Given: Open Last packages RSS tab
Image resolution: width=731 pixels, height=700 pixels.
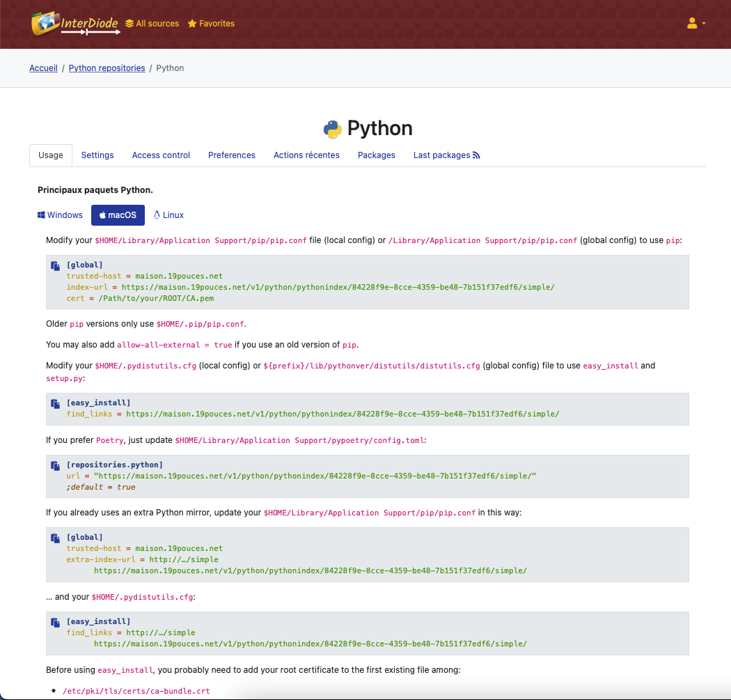Looking at the screenshot, I should [x=446, y=155].
